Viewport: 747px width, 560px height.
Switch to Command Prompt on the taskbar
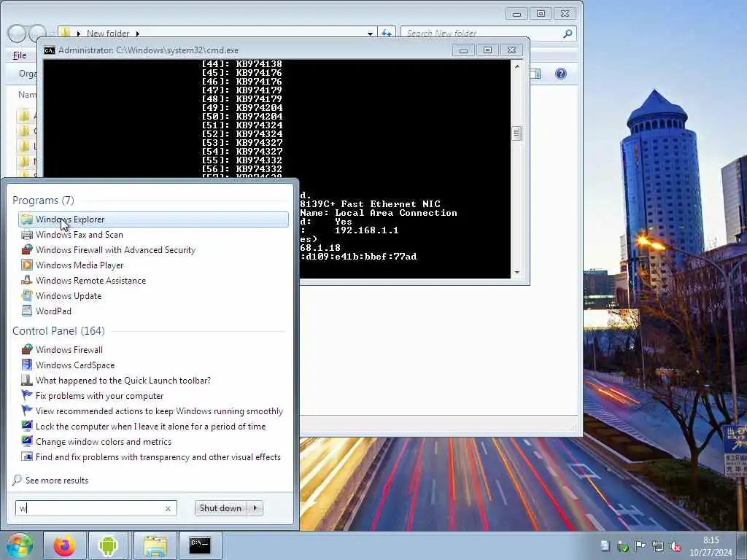click(x=200, y=545)
